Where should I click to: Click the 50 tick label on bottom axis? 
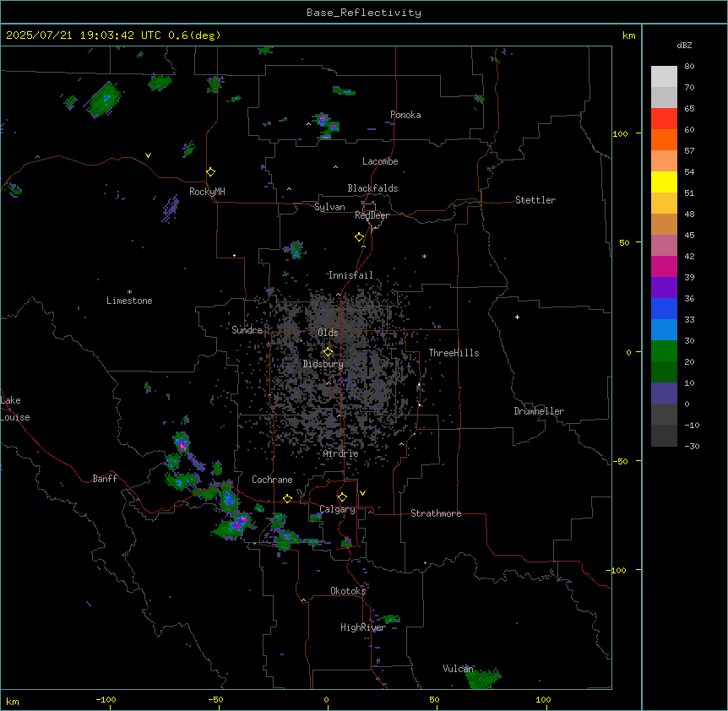click(434, 699)
